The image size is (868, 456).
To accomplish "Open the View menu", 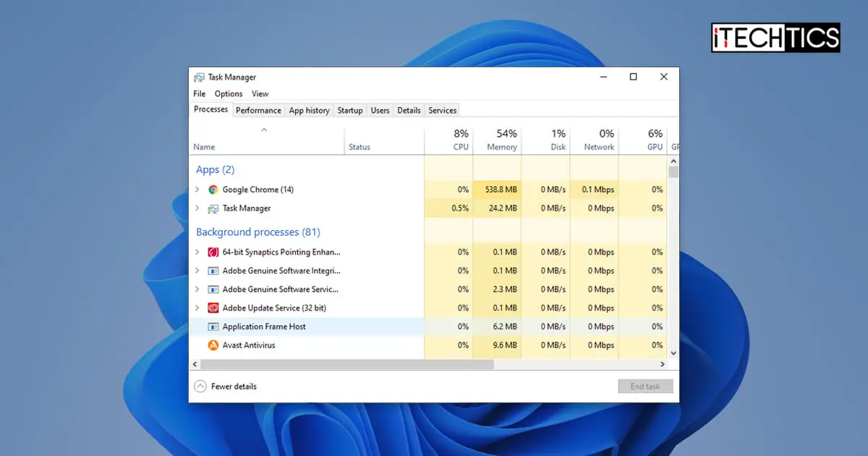I will click(x=260, y=93).
